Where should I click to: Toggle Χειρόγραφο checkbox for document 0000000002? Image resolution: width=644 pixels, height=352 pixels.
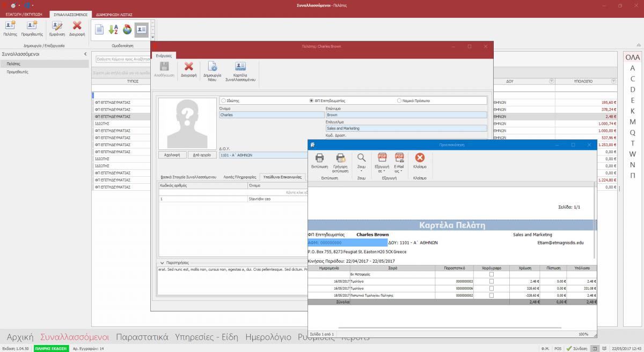(x=491, y=295)
